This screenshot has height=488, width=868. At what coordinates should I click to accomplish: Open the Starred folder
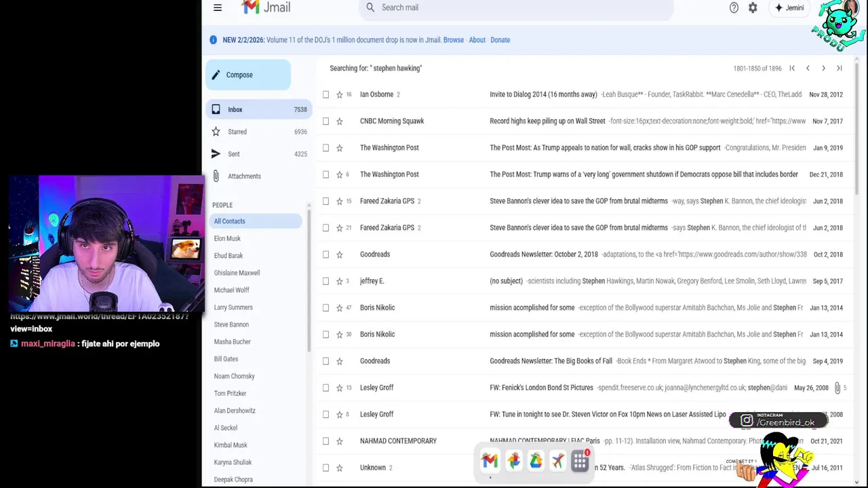tap(258, 132)
